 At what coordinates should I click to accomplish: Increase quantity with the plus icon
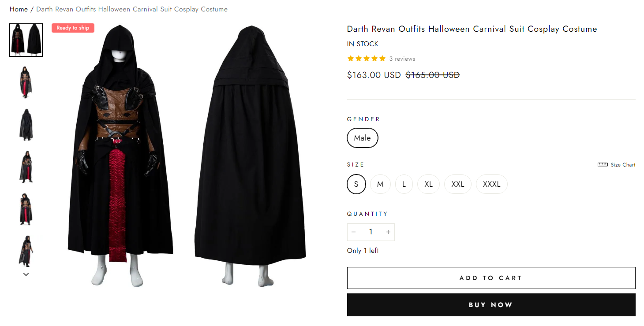point(388,232)
